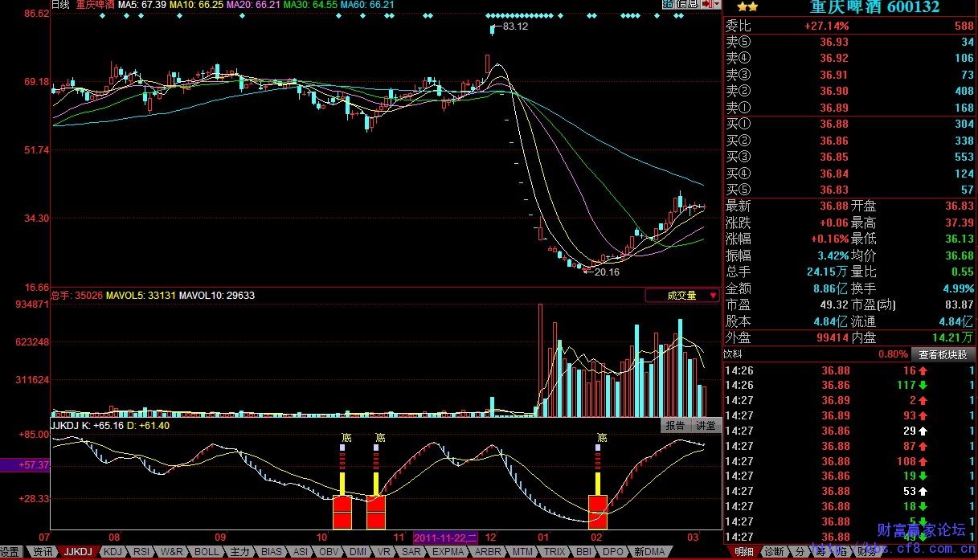Viewport: 978px width, 560px height.
Task: Click the 指 indicator icon at top
Action: [667, 5]
